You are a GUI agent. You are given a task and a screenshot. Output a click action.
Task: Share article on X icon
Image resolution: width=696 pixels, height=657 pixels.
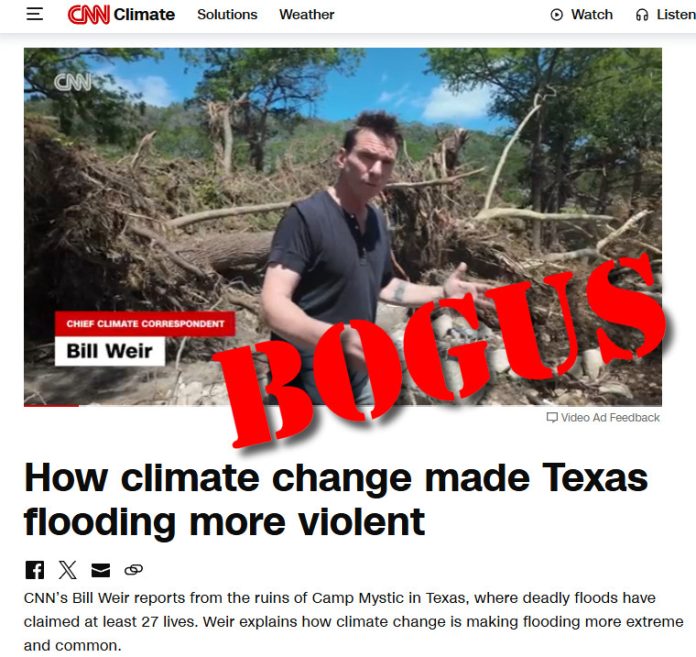coord(67,570)
